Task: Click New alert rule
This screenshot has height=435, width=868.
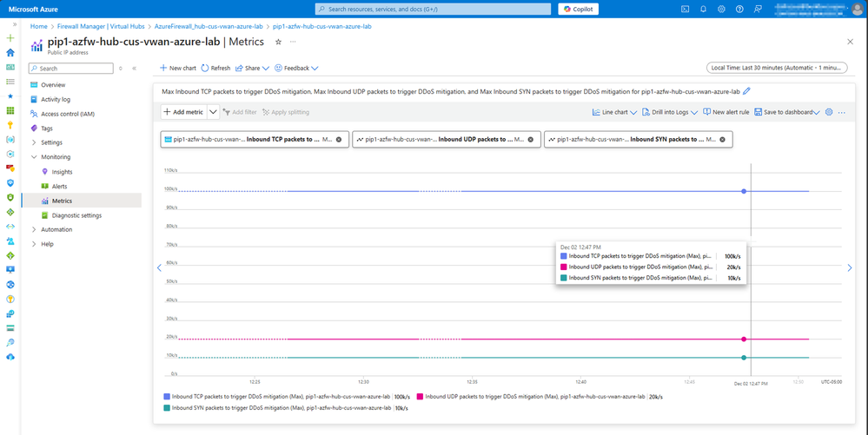Action: pos(726,112)
